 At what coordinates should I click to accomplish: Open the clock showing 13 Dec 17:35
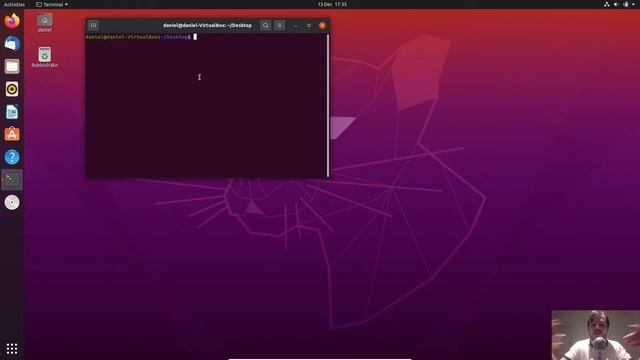(332, 4)
